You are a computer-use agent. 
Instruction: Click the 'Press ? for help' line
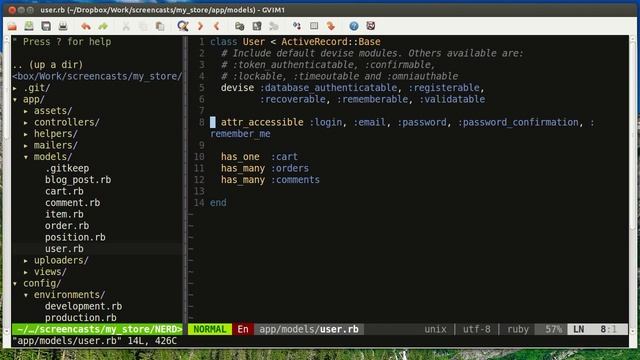(x=62, y=42)
